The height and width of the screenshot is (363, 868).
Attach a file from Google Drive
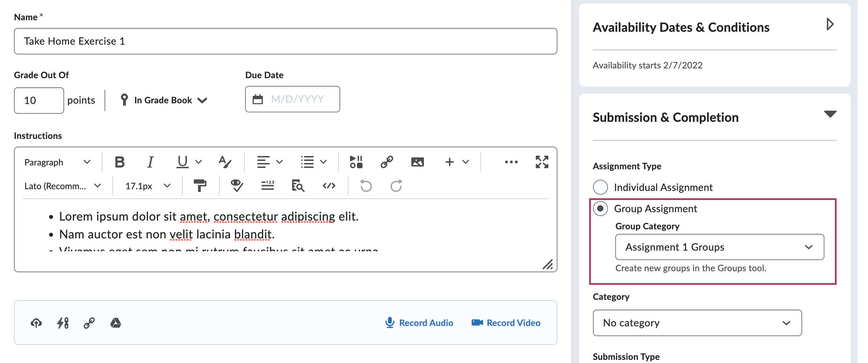click(x=116, y=323)
